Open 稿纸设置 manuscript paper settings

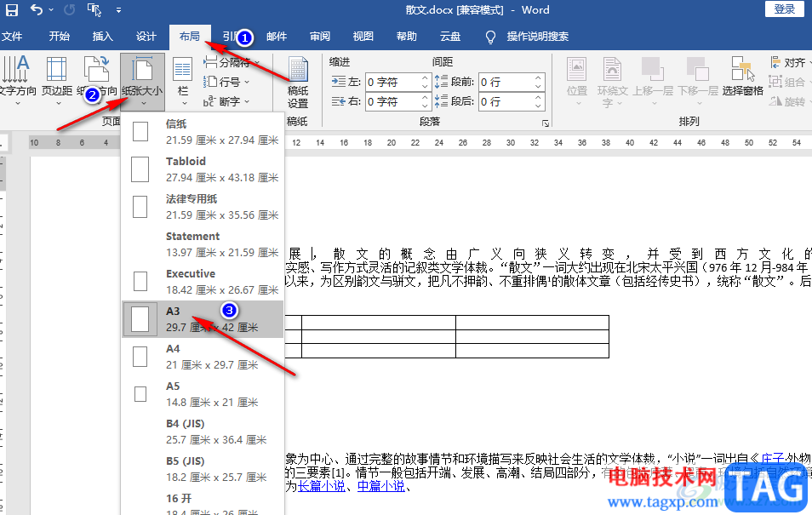298,83
